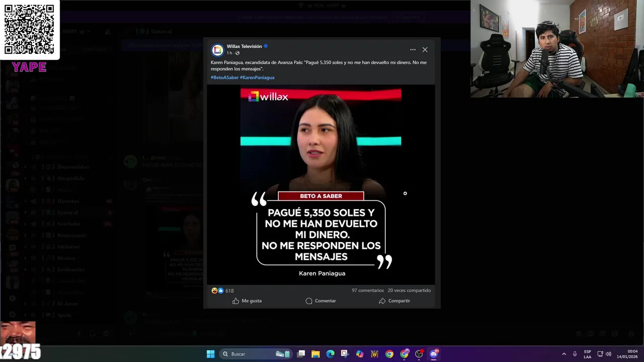Launch Microsoft Edge from the taskbar
The width and height of the screenshot is (644, 362).
click(x=330, y=354)
